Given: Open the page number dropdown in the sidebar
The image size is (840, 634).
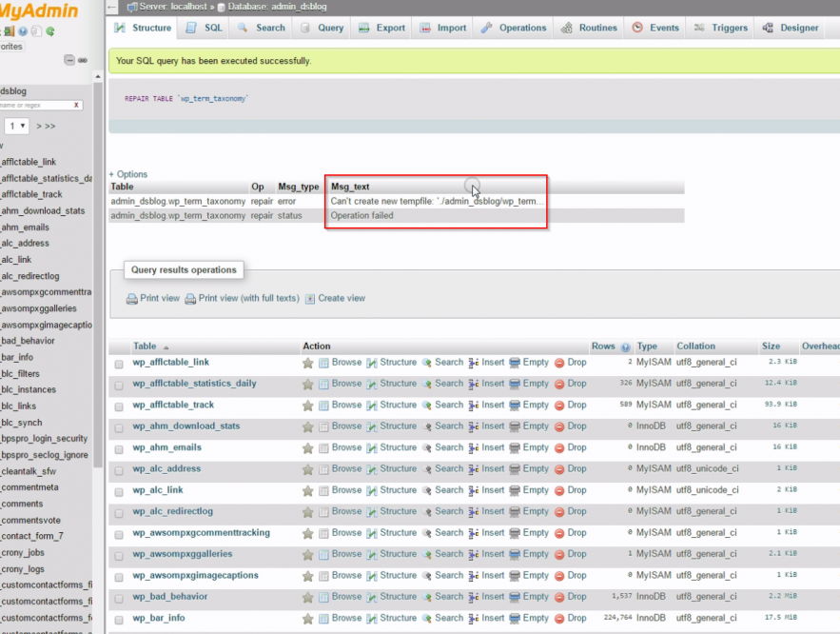Looking at the screenshot, I should pyautogui.click(x=17, y=125).
